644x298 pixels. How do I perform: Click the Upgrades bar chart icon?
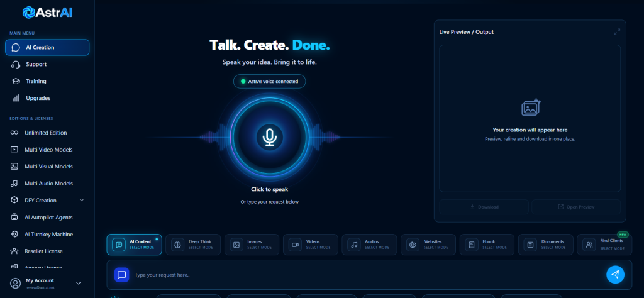point(16,98)
